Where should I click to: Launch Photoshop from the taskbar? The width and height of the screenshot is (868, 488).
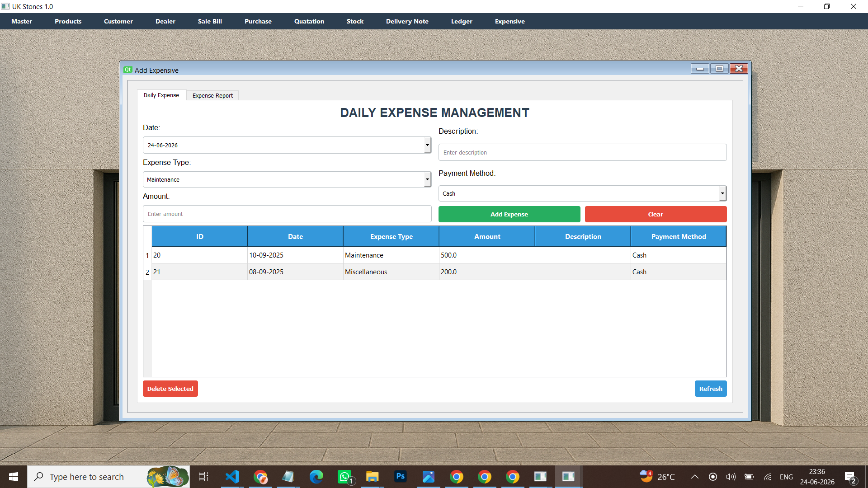pyautogui.click(x=401, y=477)
